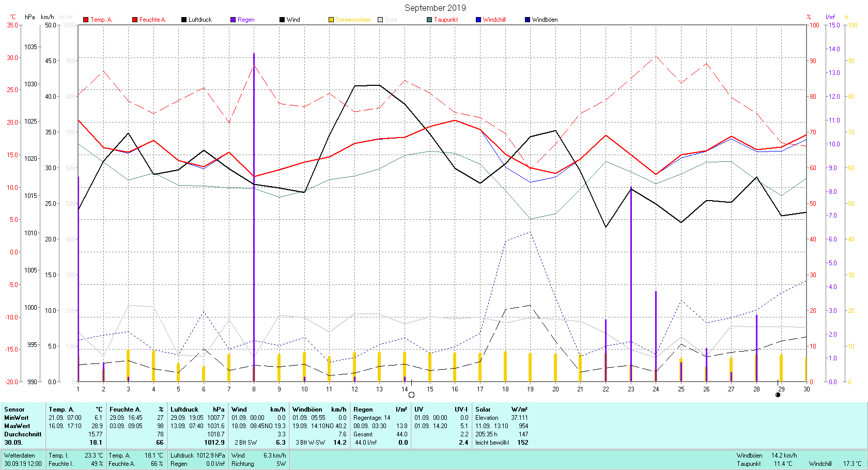The width and height of the screenshot is (868, 470).
Task: Select the 'Windböen' legend label
Action: point(545,20)
